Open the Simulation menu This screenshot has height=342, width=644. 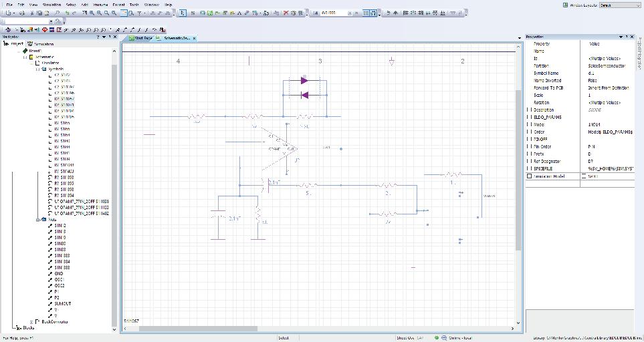click(51, 5)
